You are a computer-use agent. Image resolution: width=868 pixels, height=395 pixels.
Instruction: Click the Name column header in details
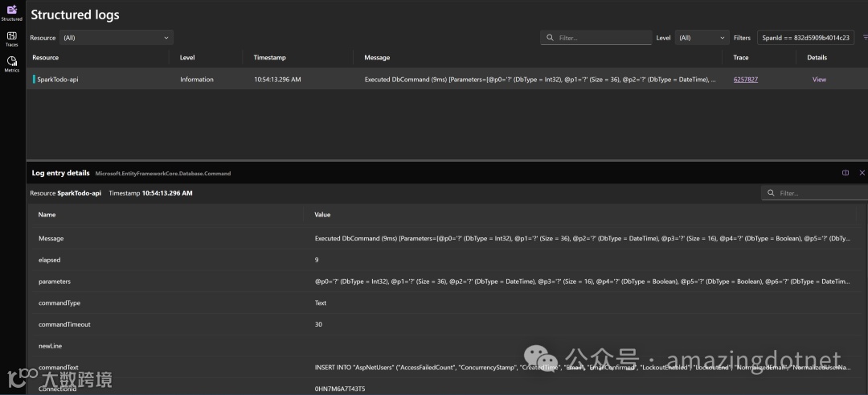coord(47,215)
